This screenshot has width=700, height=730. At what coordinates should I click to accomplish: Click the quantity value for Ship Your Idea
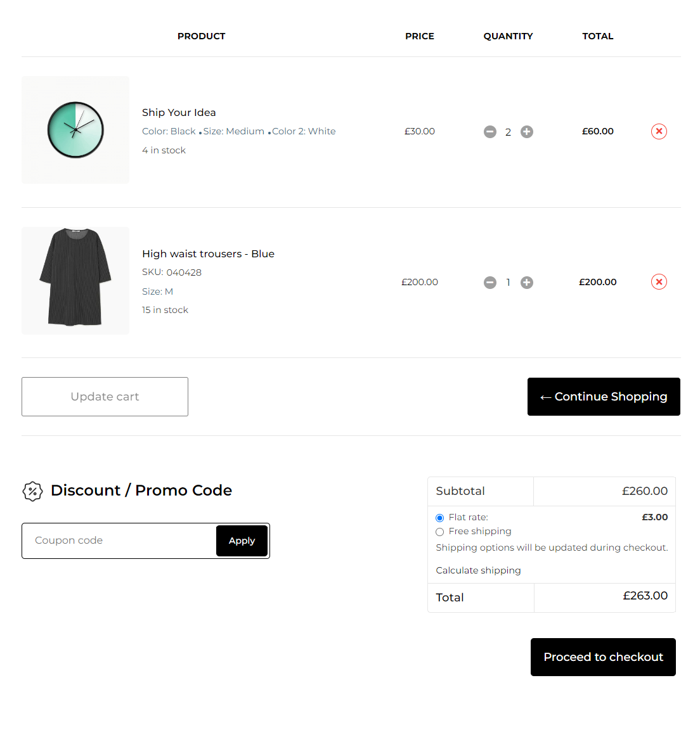coord(508,132)
